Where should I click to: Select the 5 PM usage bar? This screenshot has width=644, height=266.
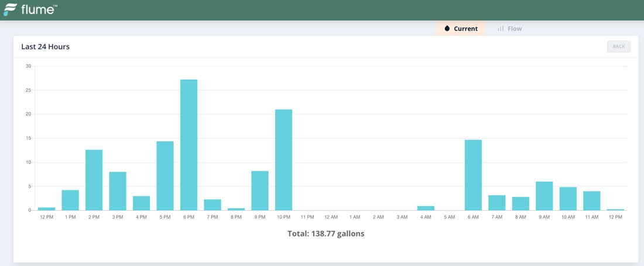(165, 176)
